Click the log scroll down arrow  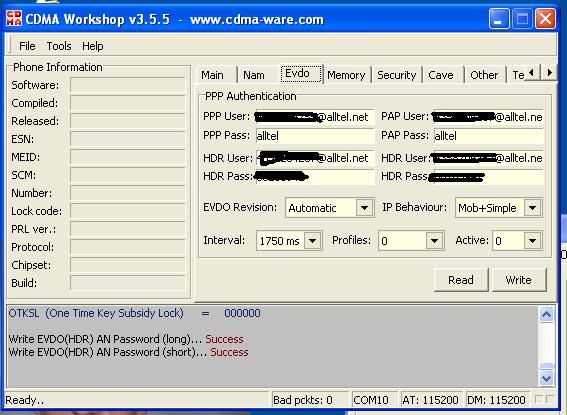click(x=546, y=378)
